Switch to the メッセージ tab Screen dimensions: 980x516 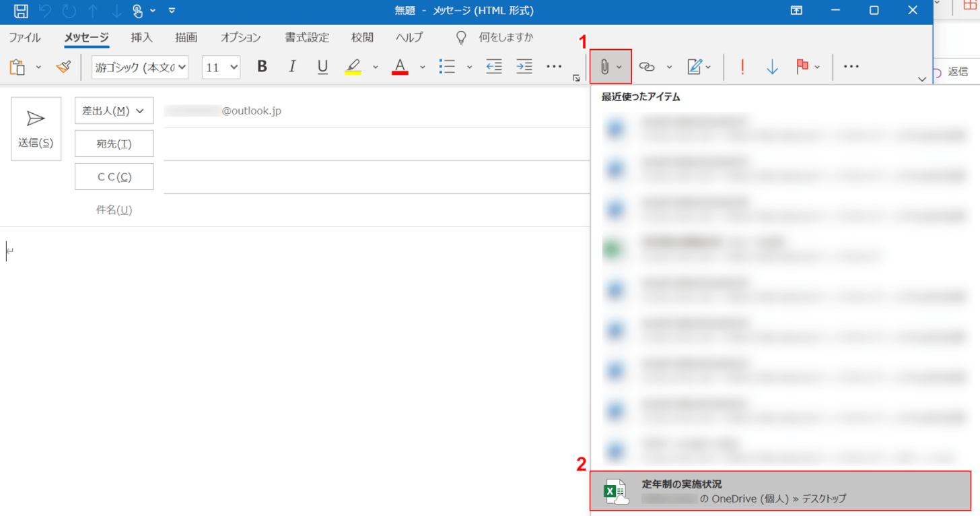(86, 37)
